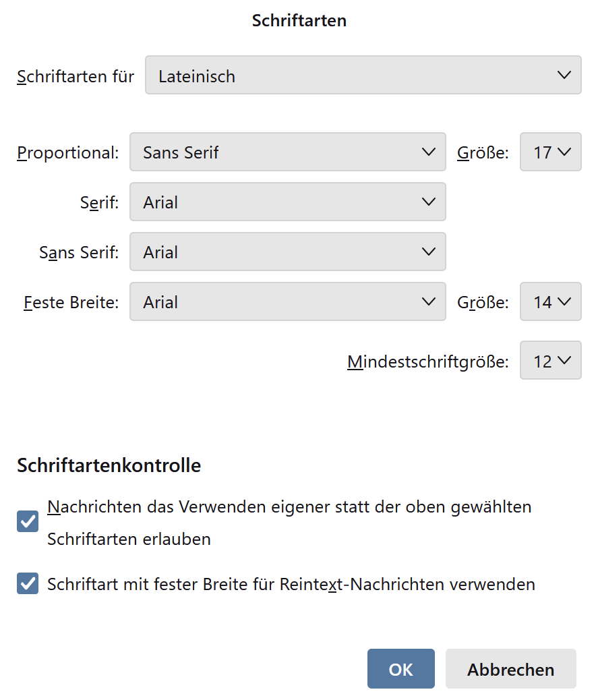Change proportional Größe from 17
Screen dimensions: 596x700
(550, 152)
